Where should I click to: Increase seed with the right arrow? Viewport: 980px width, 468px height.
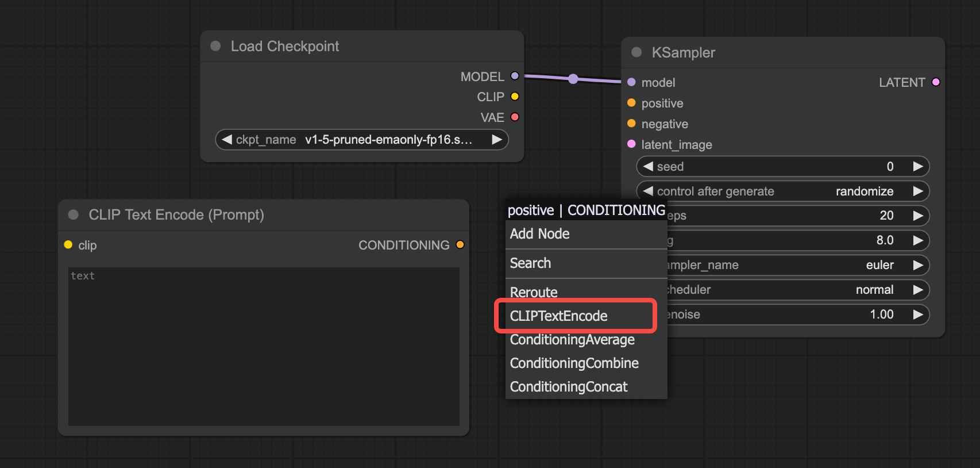[x=918, y=166]
